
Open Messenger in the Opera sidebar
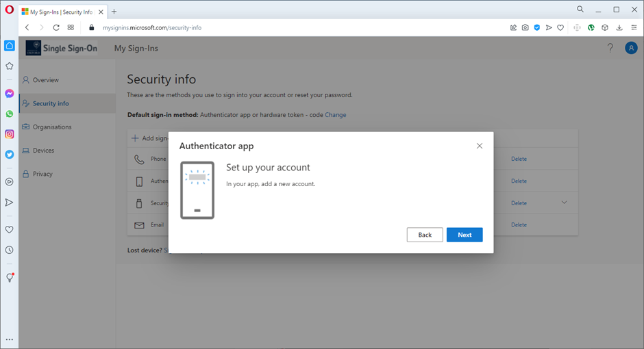tap(10, 94)
